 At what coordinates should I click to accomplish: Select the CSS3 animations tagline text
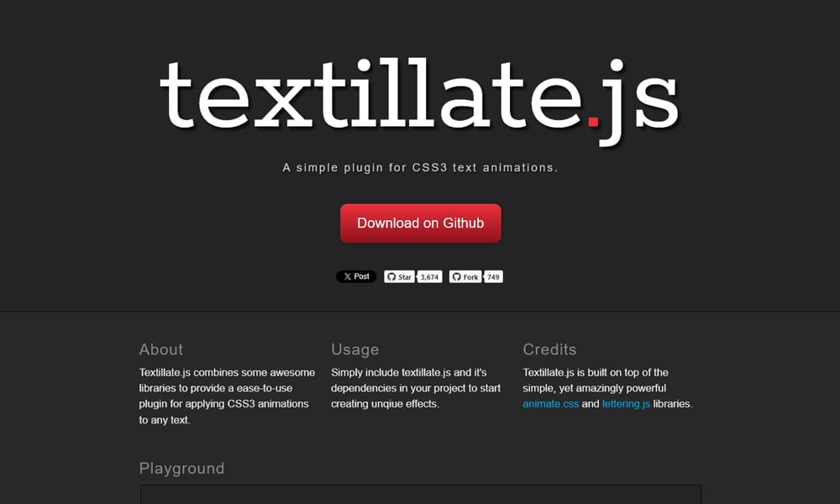(420, 167)
